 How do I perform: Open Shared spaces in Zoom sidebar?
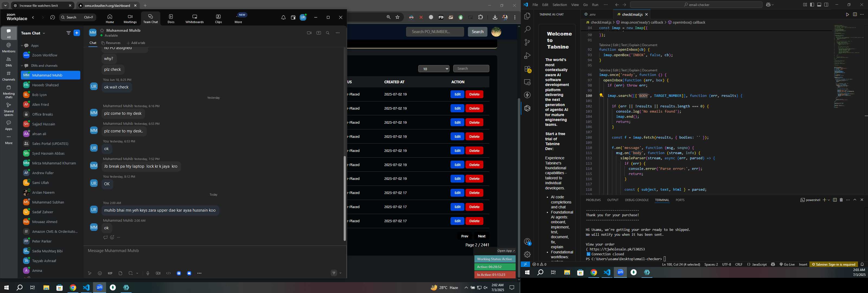point(9,109)
